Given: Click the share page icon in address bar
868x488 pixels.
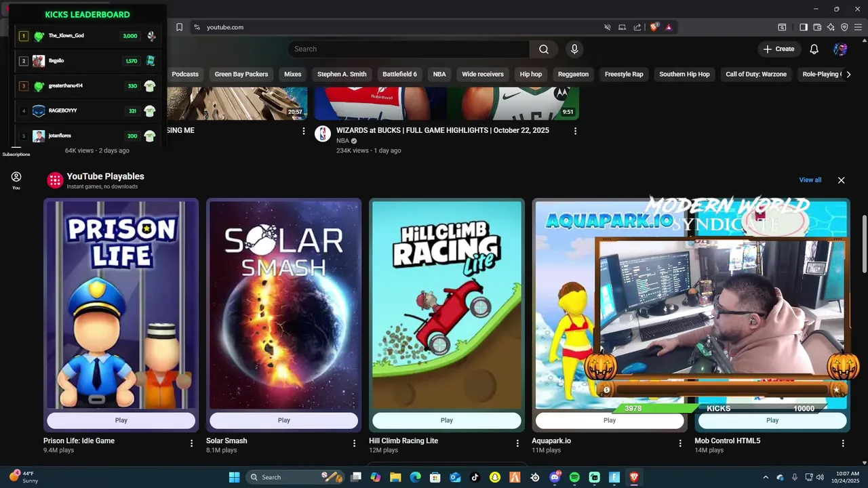Looking at the screenshot, I should pos(637,27).
